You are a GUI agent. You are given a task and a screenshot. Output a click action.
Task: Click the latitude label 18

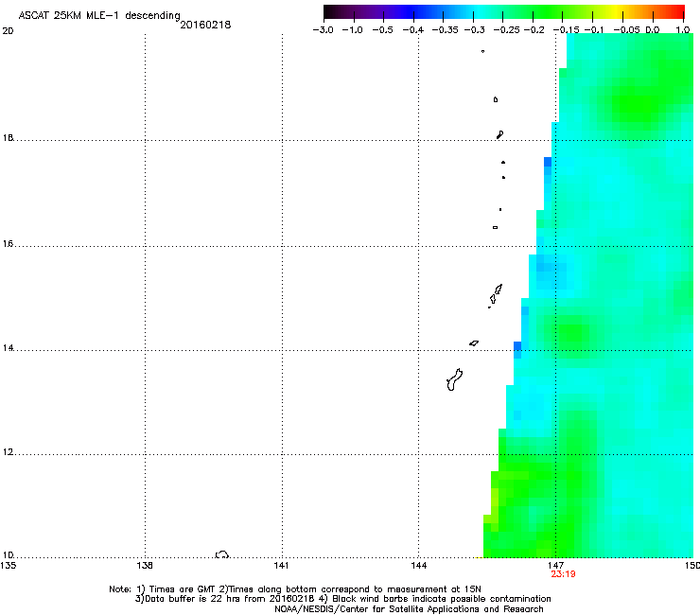point(8,137)
